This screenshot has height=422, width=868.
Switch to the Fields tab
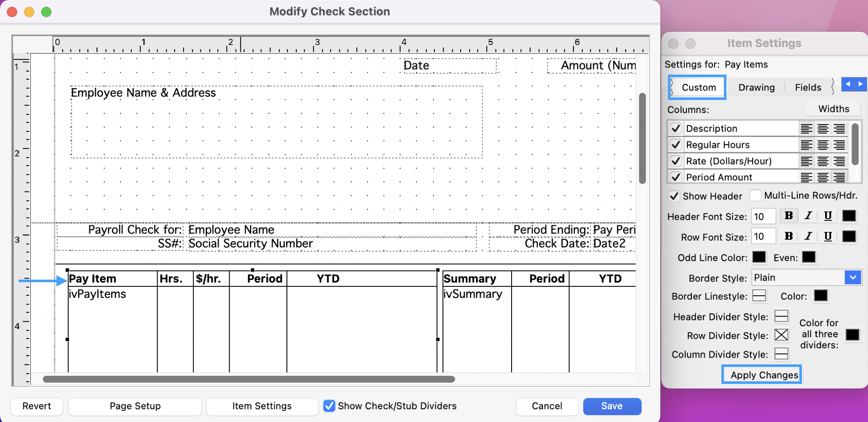[808, 87]
